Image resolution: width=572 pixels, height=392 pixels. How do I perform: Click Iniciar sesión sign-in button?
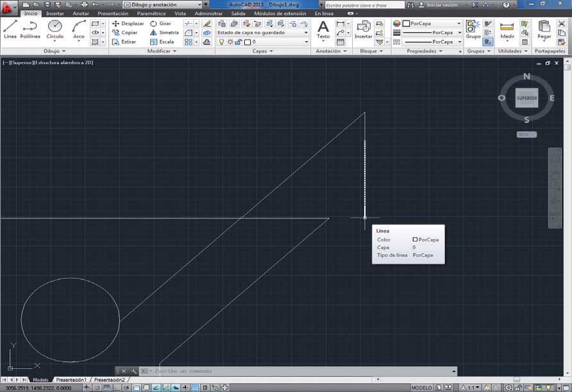coord(438,4)
